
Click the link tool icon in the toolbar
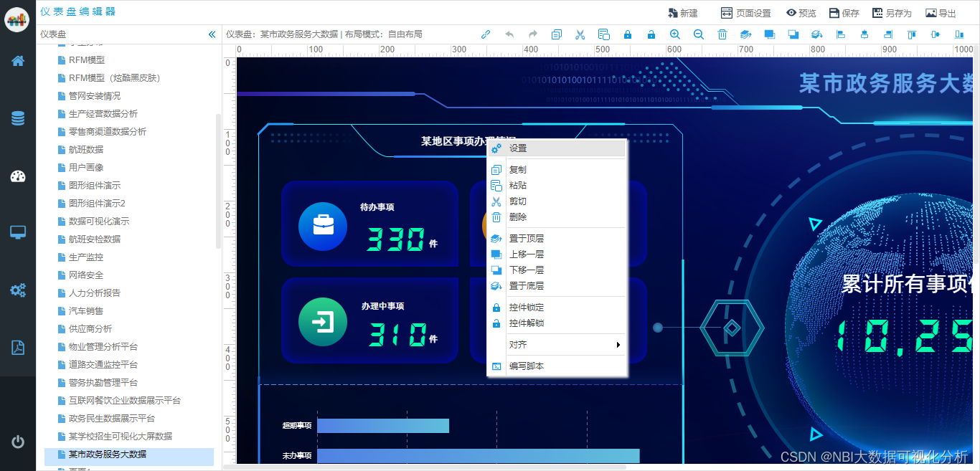coord(486,34)
